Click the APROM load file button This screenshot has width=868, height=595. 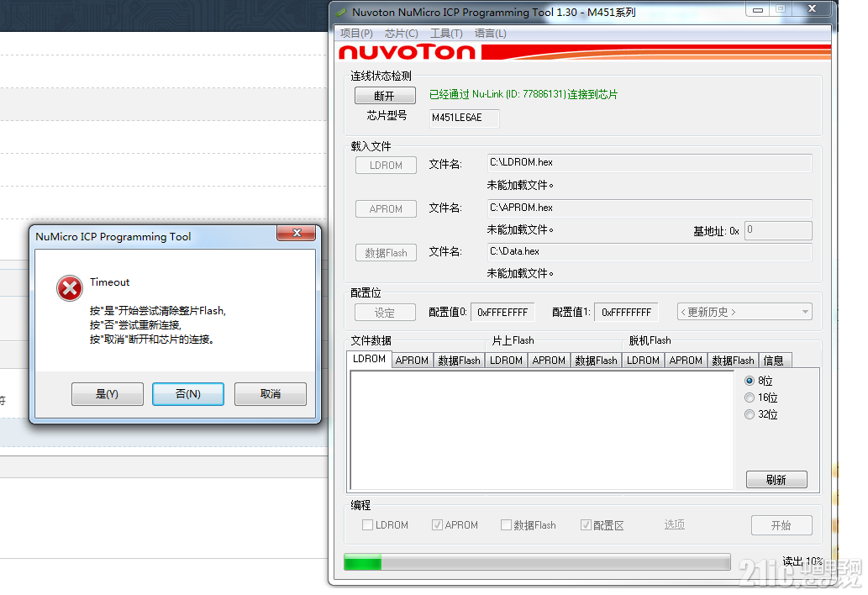tap(386, 209)
